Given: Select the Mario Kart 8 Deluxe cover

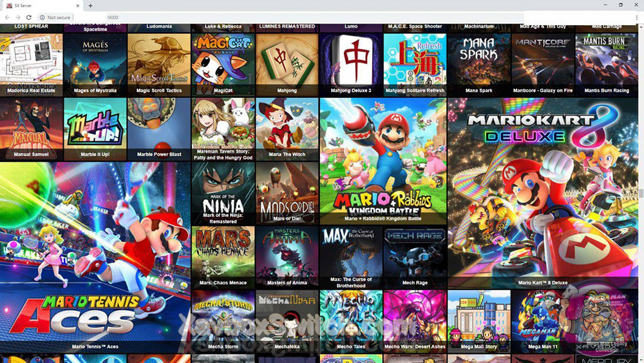Looking at the screenshot, I should pyautogui.click(x=543, y=193).
